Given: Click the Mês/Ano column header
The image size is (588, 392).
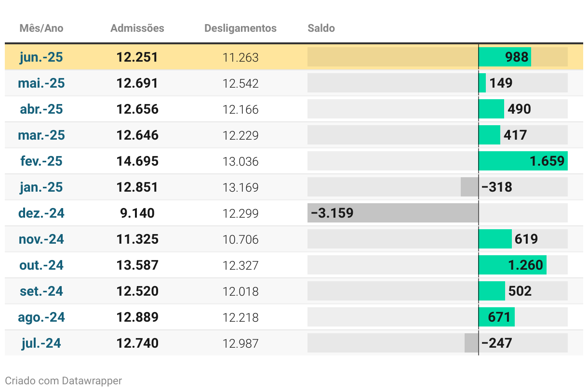Looking at the screenshot, I should (41, 28).
